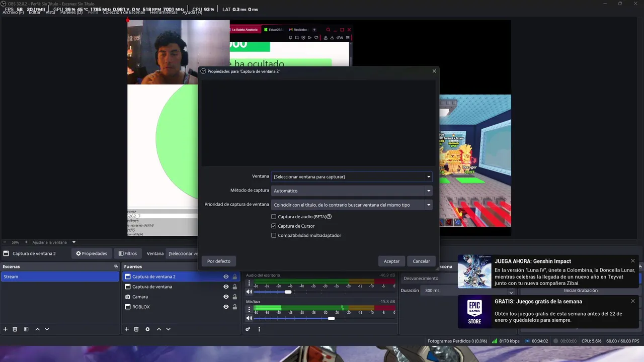Open Propiedades in source toolbar
This screenshot has width=644, height=362.
(x=92, y=253)
